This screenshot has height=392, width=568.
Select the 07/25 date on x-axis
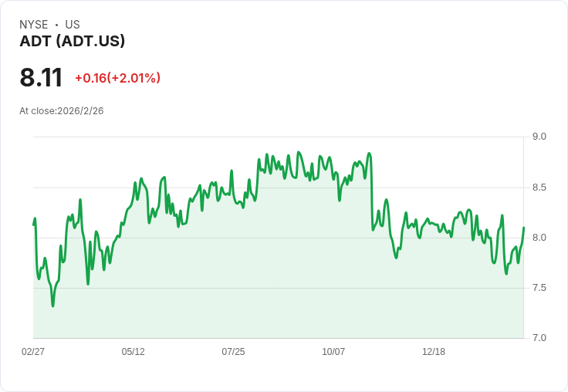tap(233, 352)
